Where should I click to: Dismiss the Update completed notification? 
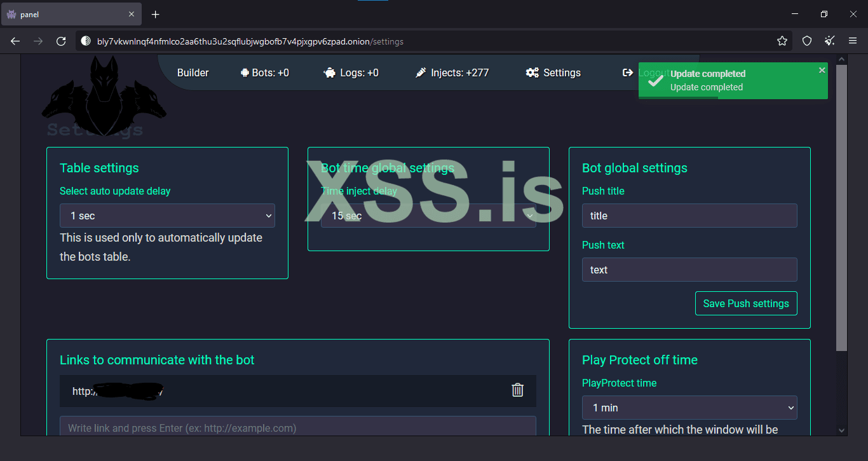click(822, 70)
